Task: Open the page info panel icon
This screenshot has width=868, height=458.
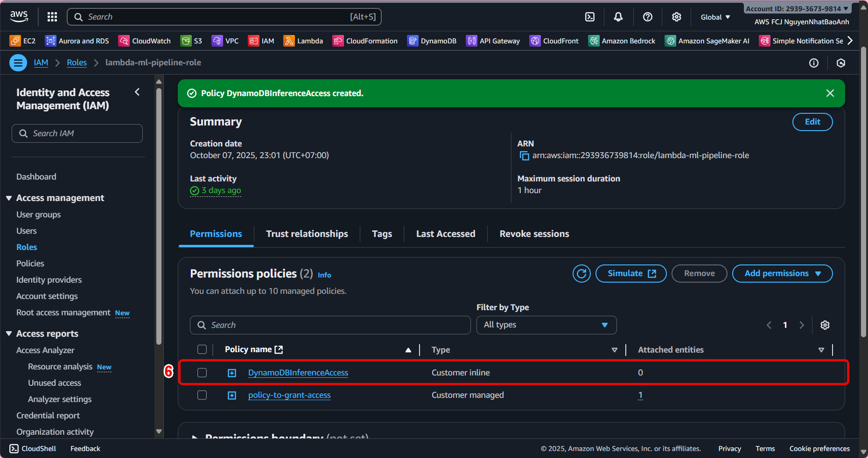Action: coord(814,63)
